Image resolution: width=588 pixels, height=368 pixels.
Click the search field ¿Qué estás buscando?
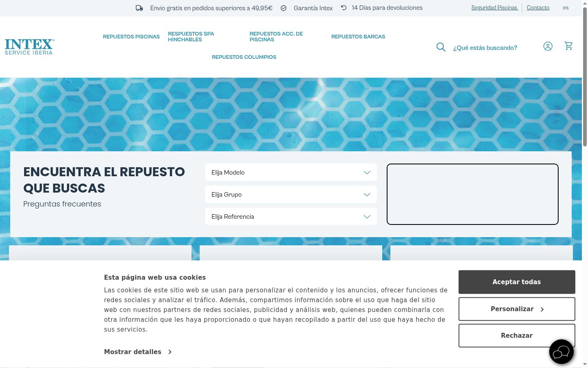(x=485, y=48)
